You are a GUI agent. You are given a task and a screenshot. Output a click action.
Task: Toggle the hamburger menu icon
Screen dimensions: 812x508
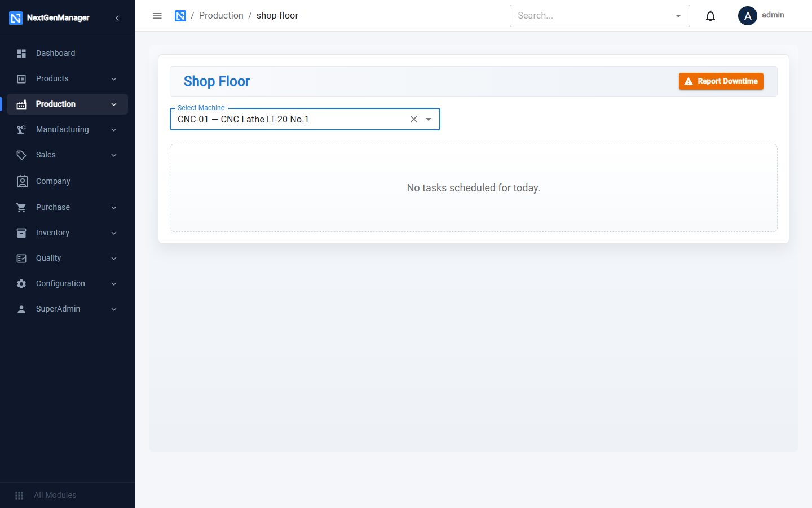click(157, 16)
